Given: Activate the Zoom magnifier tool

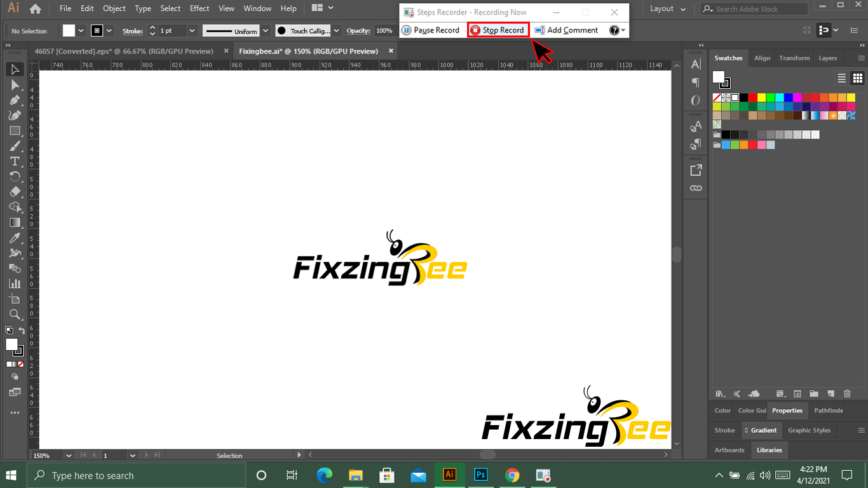Looking at the screenshot, I should 15,315.
